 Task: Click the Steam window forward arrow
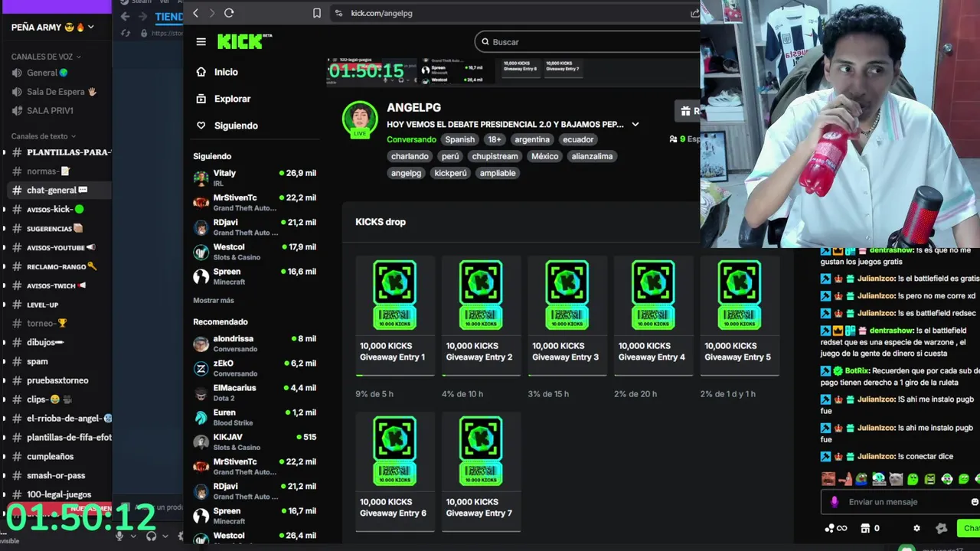coord(143,16)
